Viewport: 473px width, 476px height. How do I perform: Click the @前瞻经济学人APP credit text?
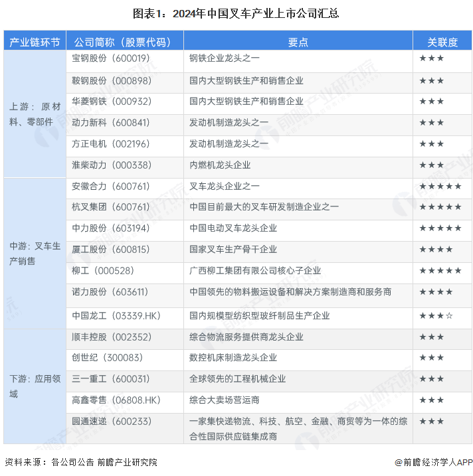tap(433, 462)
